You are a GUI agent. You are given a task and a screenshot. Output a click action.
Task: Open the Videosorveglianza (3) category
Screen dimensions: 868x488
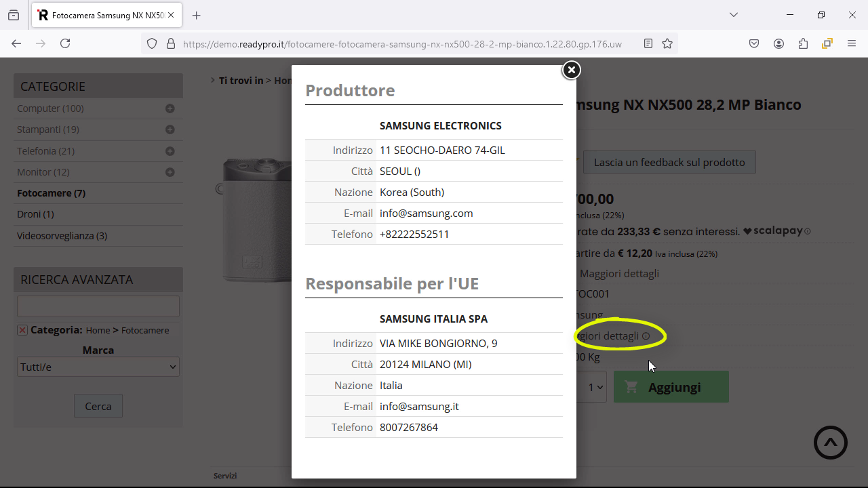62,236
